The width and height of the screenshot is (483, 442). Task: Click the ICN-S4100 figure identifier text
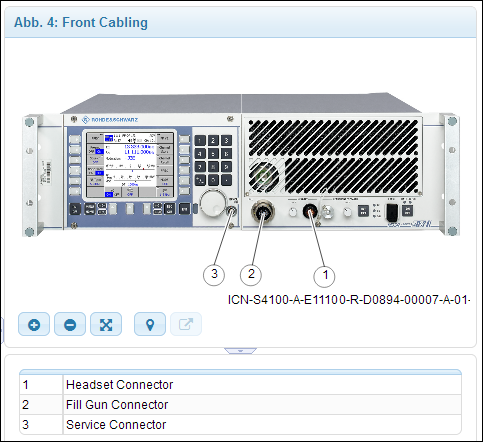349,300
